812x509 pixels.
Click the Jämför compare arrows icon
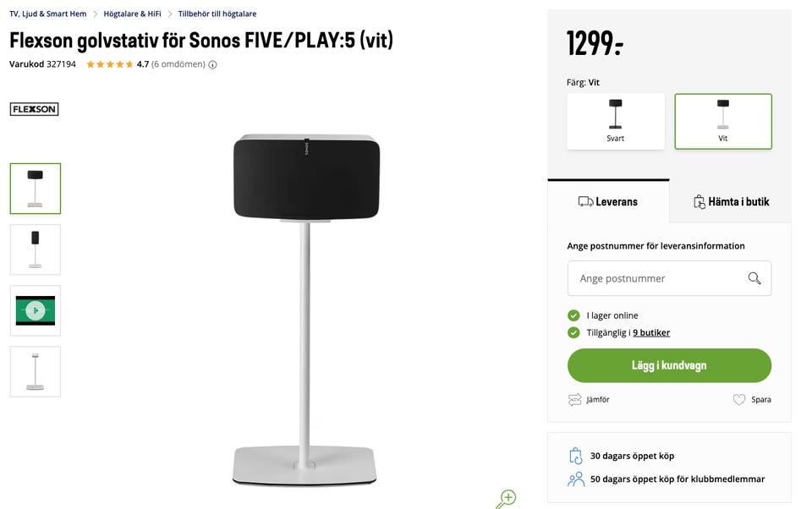[575, 399]
